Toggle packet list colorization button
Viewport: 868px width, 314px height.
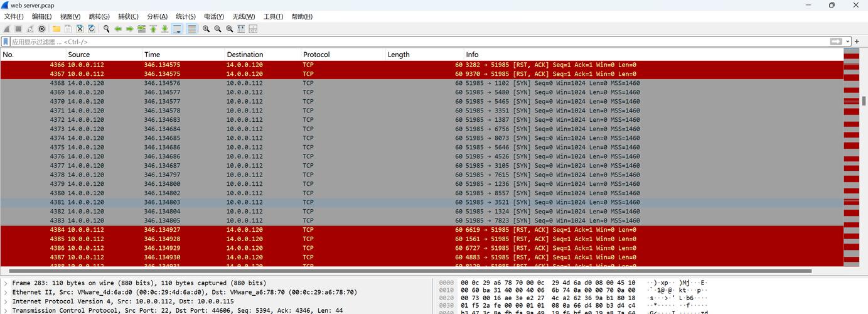point(192,29)
